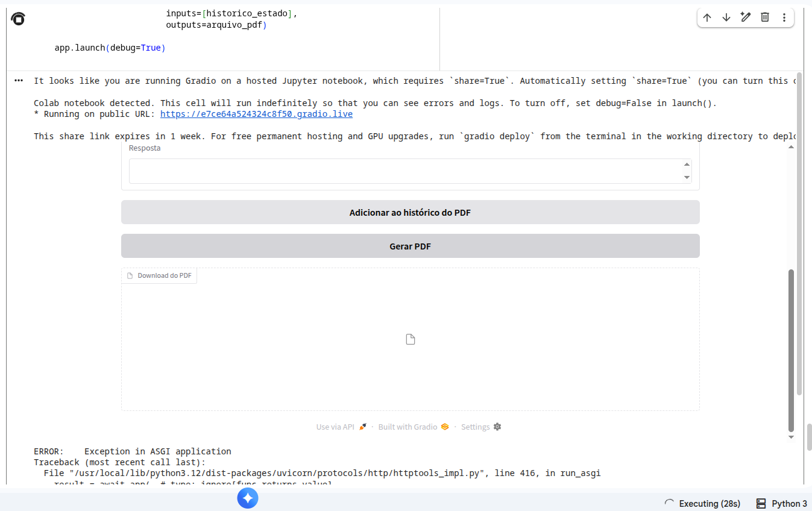The image size is (812, 511).
Task: Click the runtime icon beside Python 3
Action: point(761,503)
